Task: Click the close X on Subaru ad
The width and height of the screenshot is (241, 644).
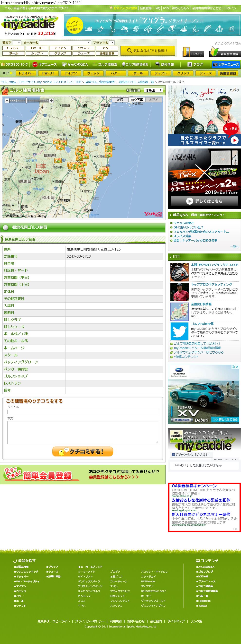Action: 237,367
